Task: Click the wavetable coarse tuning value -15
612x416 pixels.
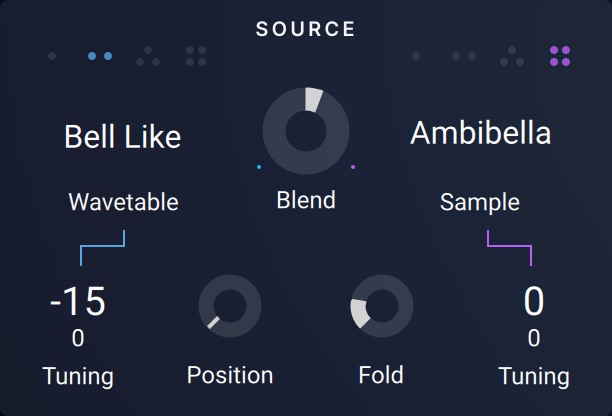Action: 78,301
